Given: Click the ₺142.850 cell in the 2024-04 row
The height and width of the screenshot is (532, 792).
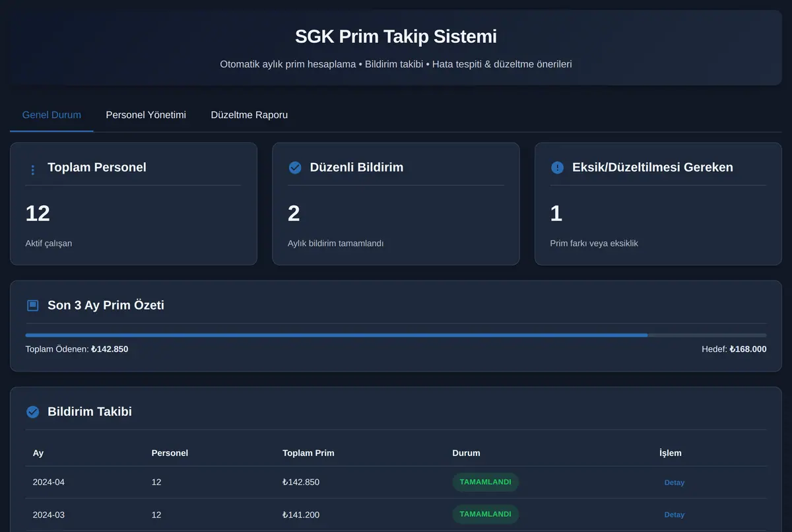Looking at the screenshot, I should point(301,482).
